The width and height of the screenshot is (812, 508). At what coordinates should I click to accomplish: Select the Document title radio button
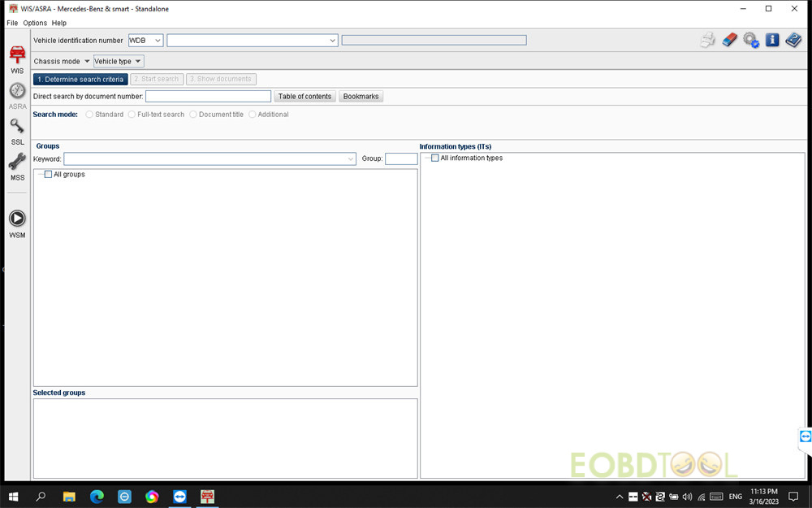click(x=193, y=115)
